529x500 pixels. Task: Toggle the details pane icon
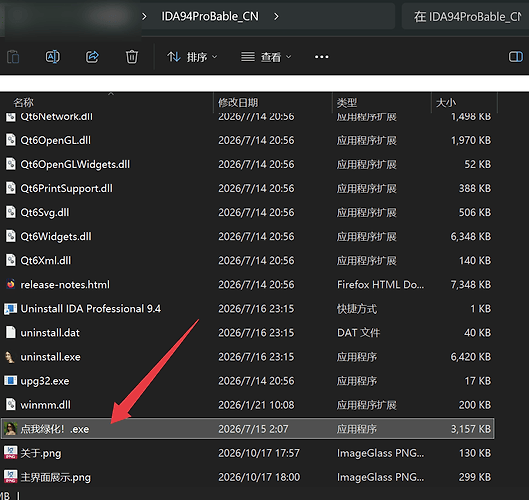pyautogui.click(x=516, y=57)
